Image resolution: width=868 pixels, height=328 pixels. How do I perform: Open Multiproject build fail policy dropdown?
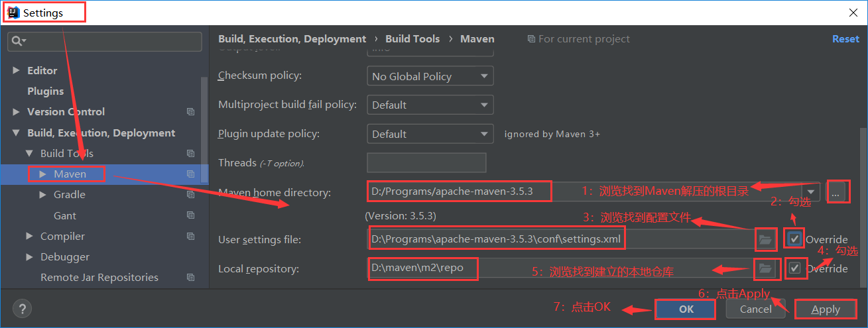pos(430,105)
